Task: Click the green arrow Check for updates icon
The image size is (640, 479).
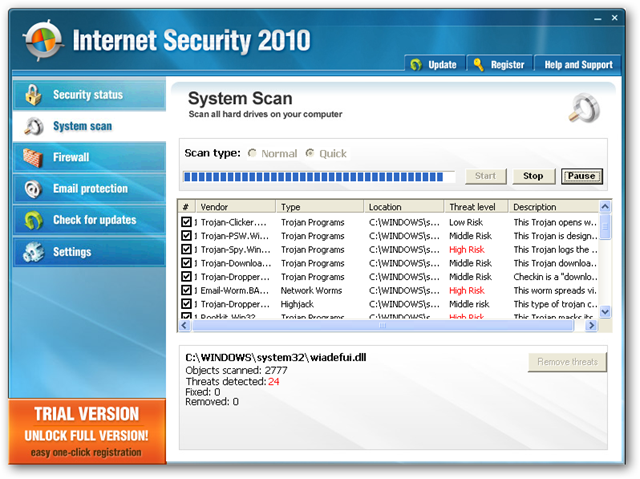Action: [33, 220]
